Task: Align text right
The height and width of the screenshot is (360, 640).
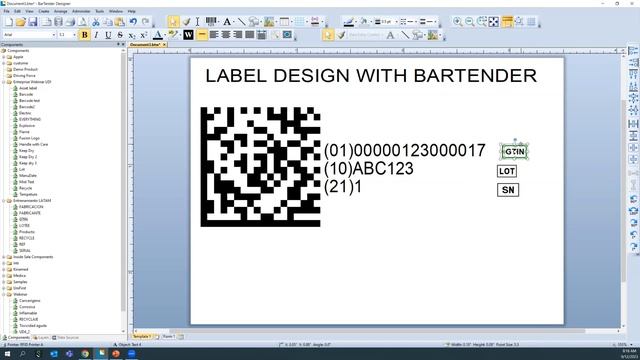Action: tap(238, 35)
